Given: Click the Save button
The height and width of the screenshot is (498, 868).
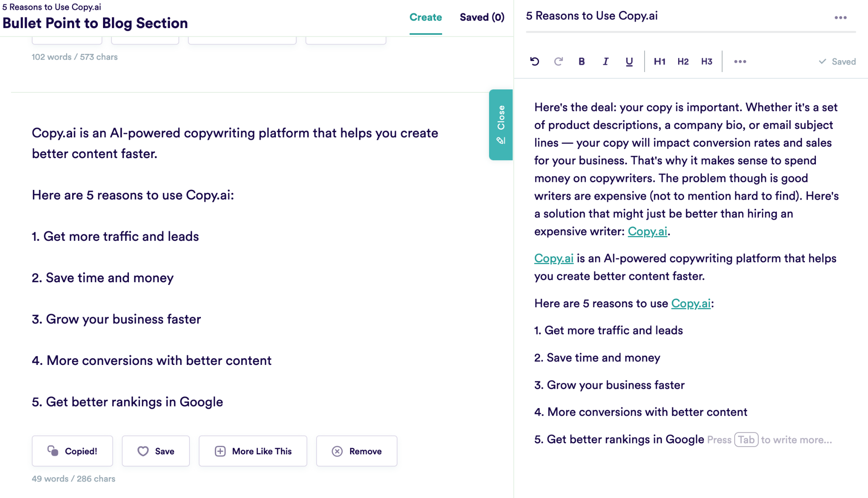Looking at the screenshot, I should click(156, 451).
